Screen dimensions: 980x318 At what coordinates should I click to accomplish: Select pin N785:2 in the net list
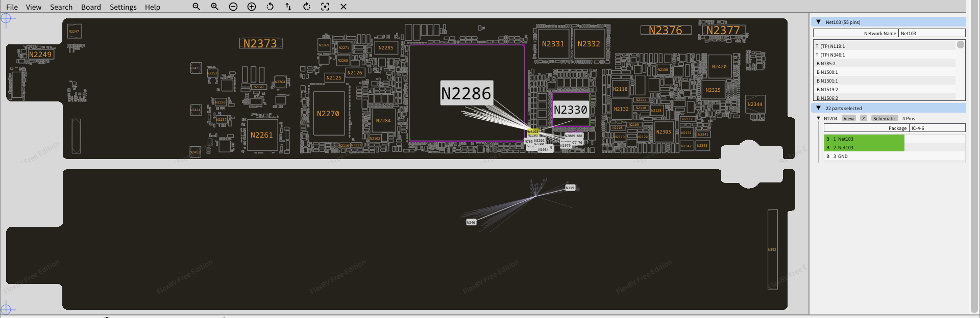(828, 64)
